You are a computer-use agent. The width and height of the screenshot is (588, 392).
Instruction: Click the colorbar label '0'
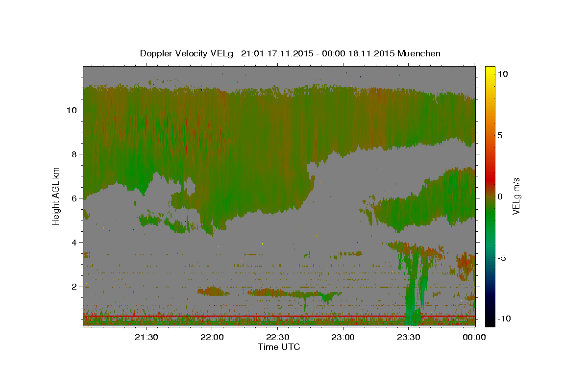[500, 196]
